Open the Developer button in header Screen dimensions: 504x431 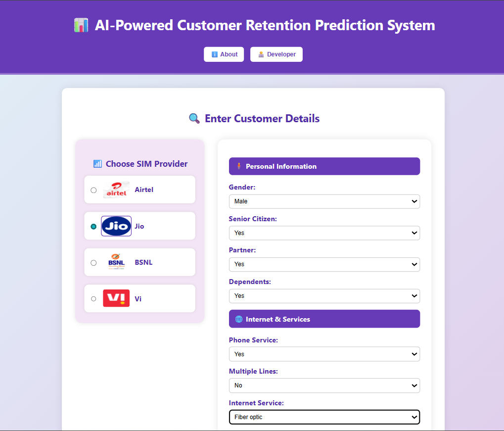[x=276, y=54]
